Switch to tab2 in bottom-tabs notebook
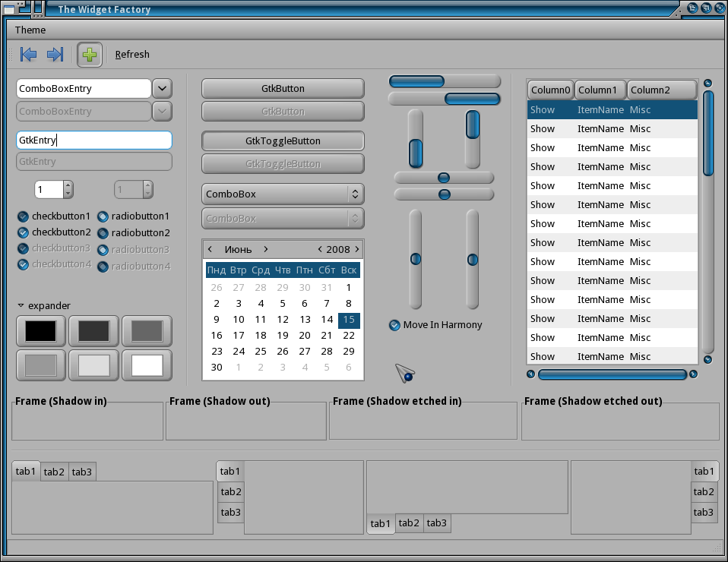Viewport: 728px width, 562px height. pyautogui.click(x=409, y=523)
